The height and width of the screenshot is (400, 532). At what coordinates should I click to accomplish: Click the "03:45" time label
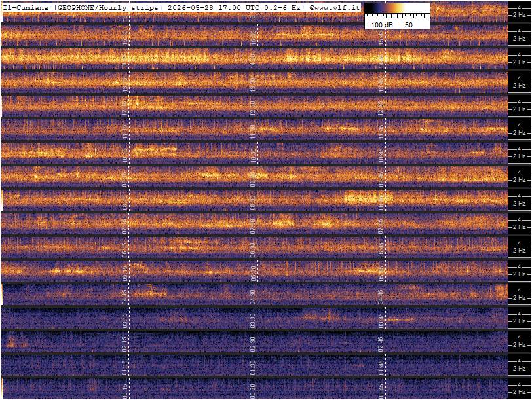(x=381, y=320)
